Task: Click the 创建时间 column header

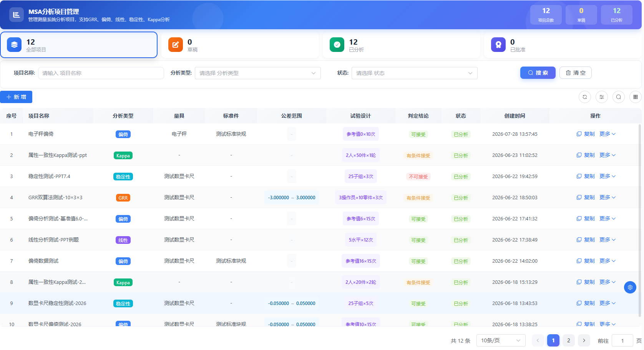Action: click(515, 116)
